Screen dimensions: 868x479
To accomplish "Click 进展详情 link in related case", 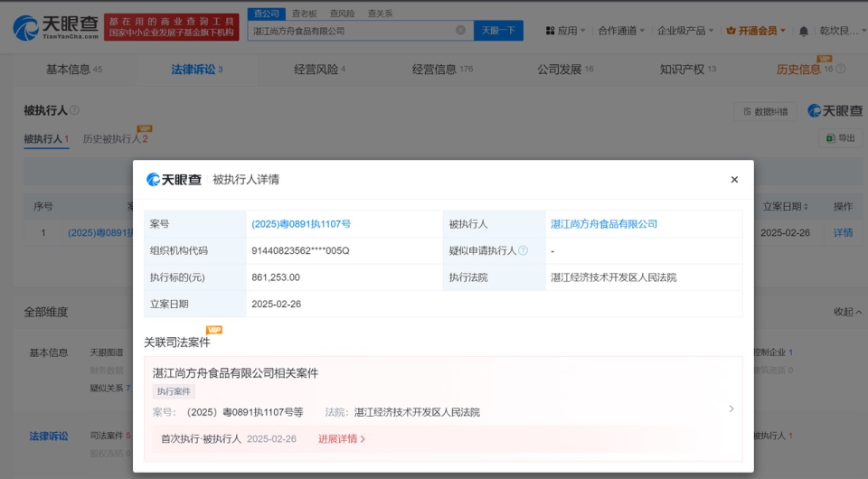I will 342,438.
